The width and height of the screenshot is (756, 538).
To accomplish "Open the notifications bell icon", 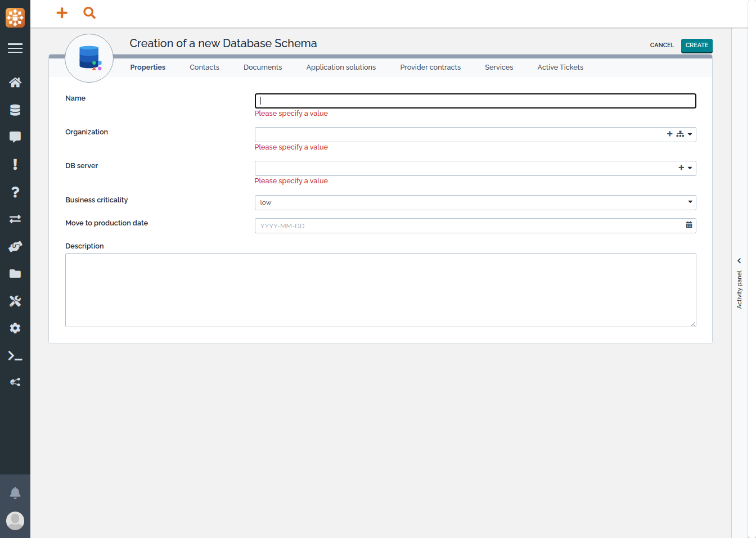I will point(15,493).
